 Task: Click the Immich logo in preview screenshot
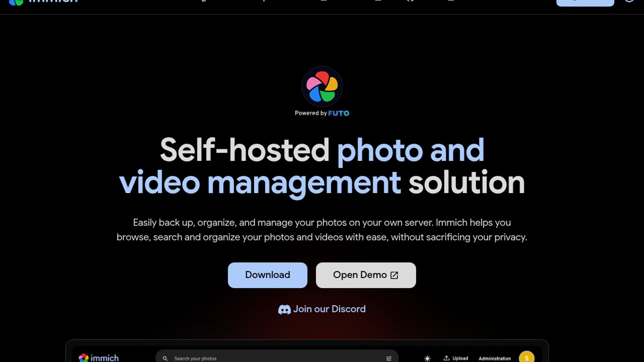coord(84,358)
